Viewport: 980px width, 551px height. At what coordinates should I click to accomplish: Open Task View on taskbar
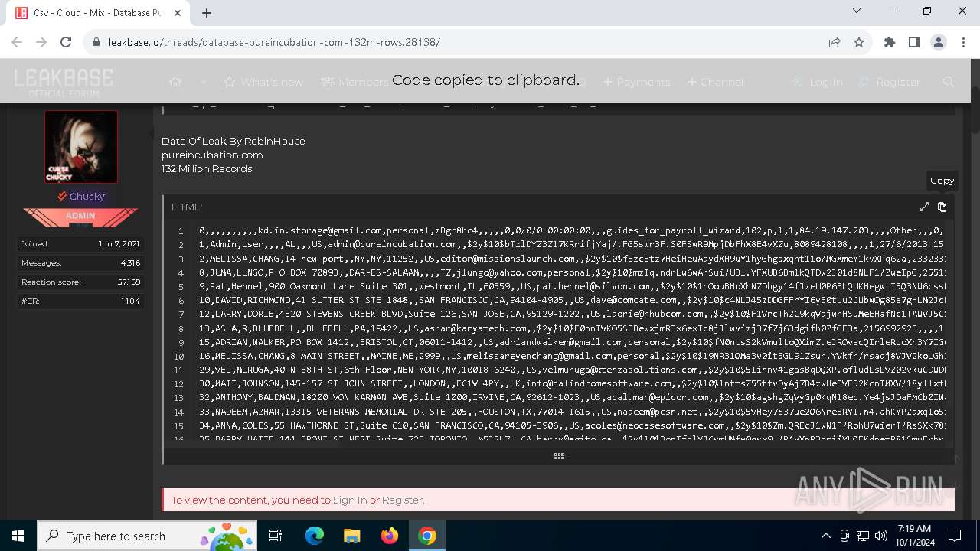click(276, 536)
